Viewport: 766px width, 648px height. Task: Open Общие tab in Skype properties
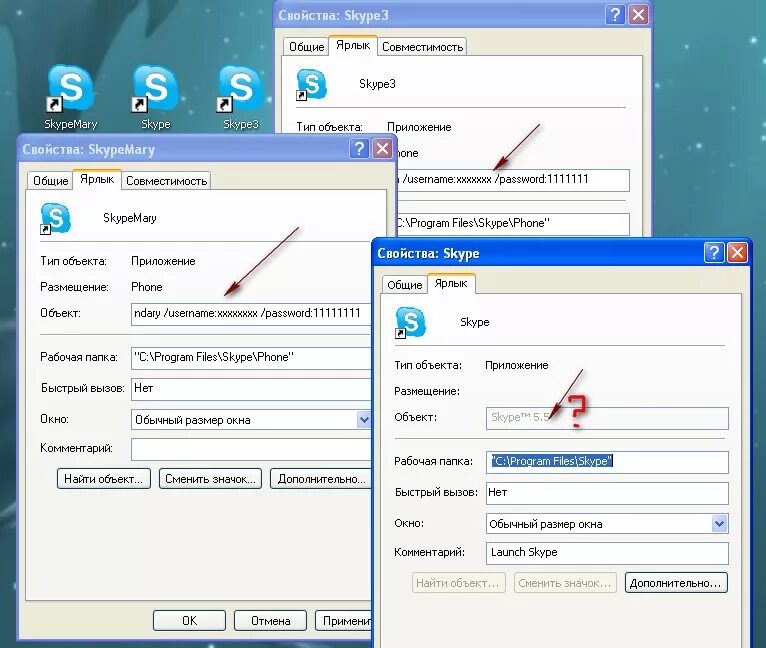pos(404,285)
